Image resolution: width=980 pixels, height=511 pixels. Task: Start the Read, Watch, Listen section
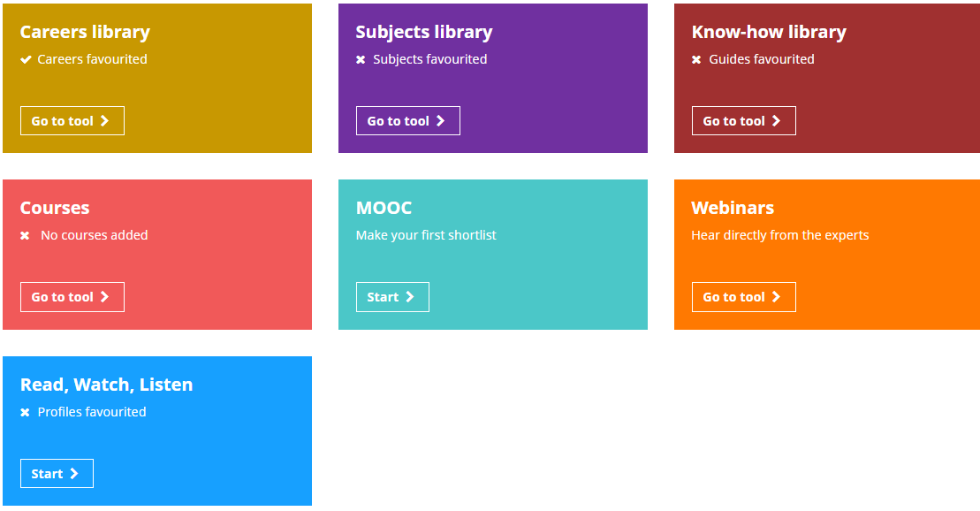[57, 474]
